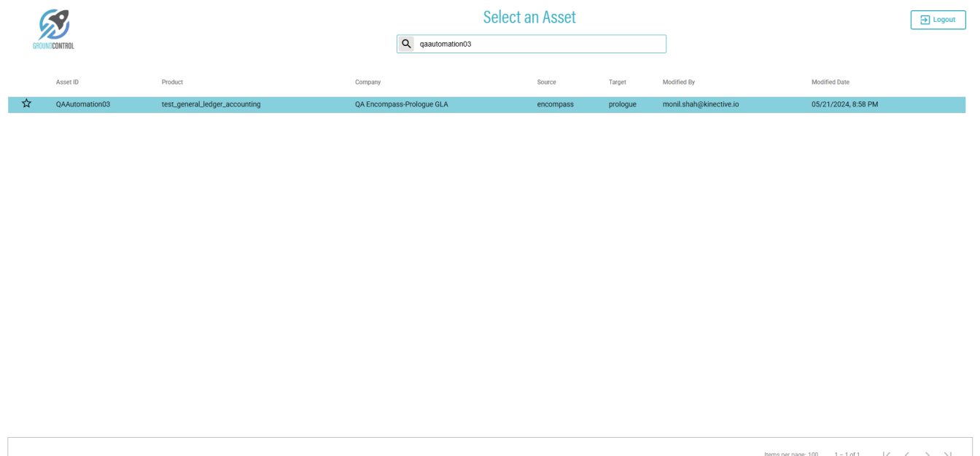Favorite QAAutomation03 with the star icon

pos(26,104)
